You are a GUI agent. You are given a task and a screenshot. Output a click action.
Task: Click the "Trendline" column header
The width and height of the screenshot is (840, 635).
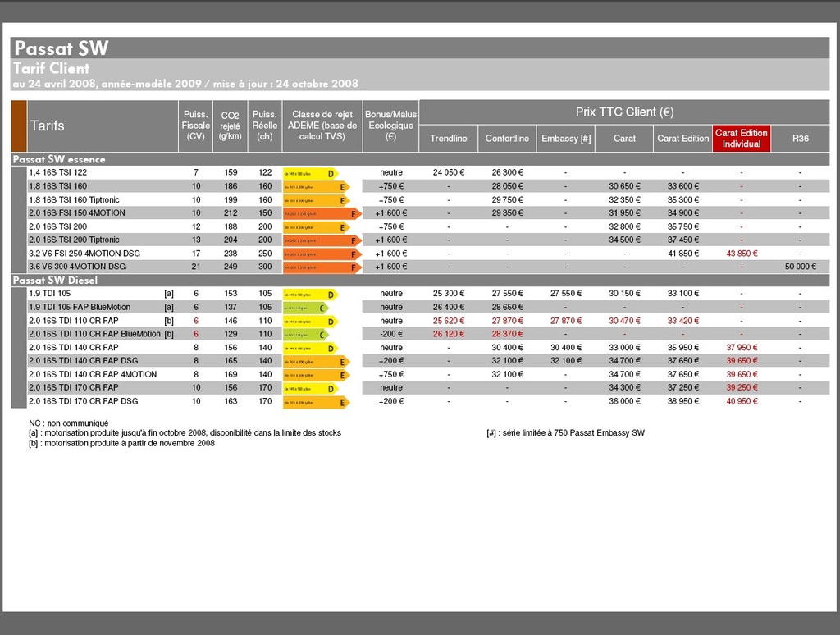449,139
